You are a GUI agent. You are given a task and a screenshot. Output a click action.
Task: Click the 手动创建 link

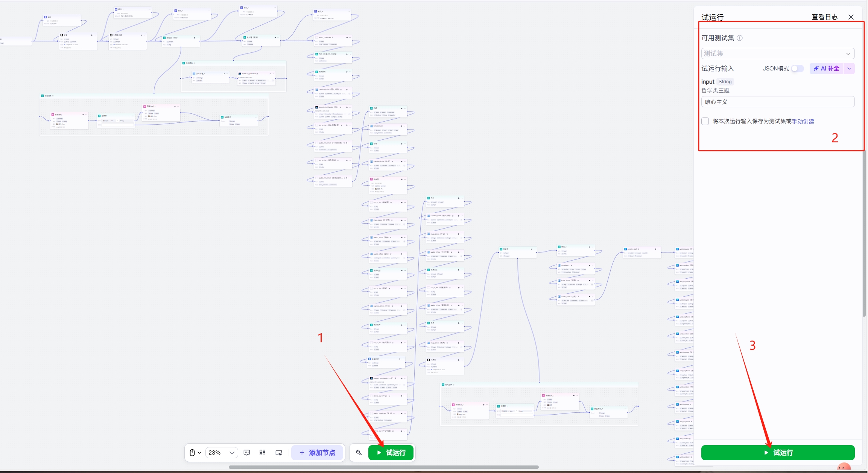(803, 121)
